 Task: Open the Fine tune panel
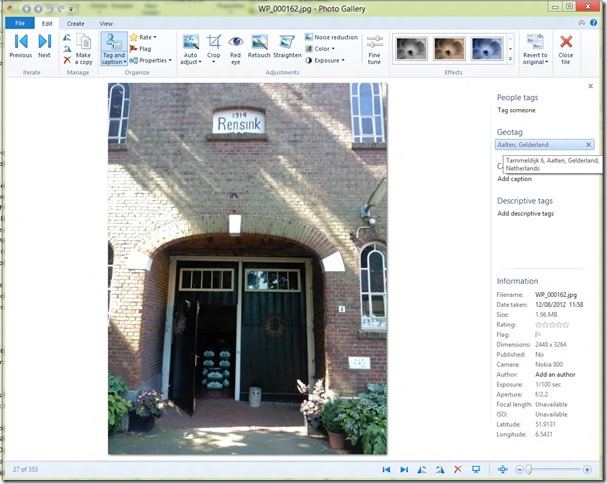(374, 48)
